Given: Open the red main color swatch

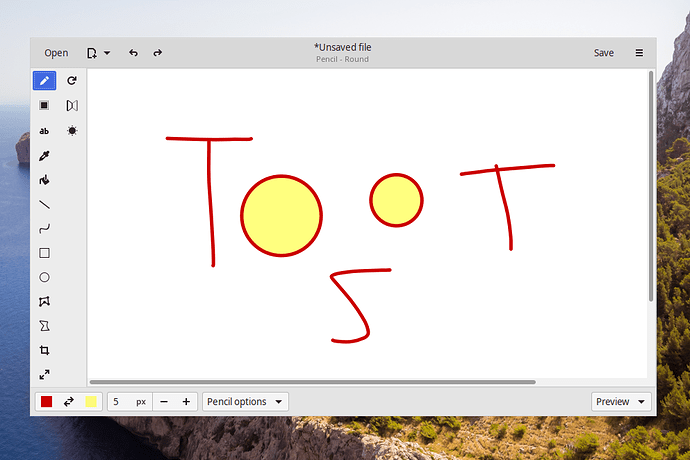Looking at the screenshot, I should (47, 401).
